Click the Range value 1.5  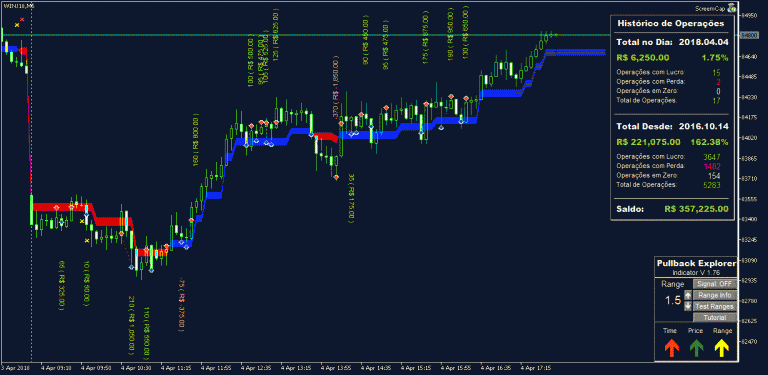[672, 301]
